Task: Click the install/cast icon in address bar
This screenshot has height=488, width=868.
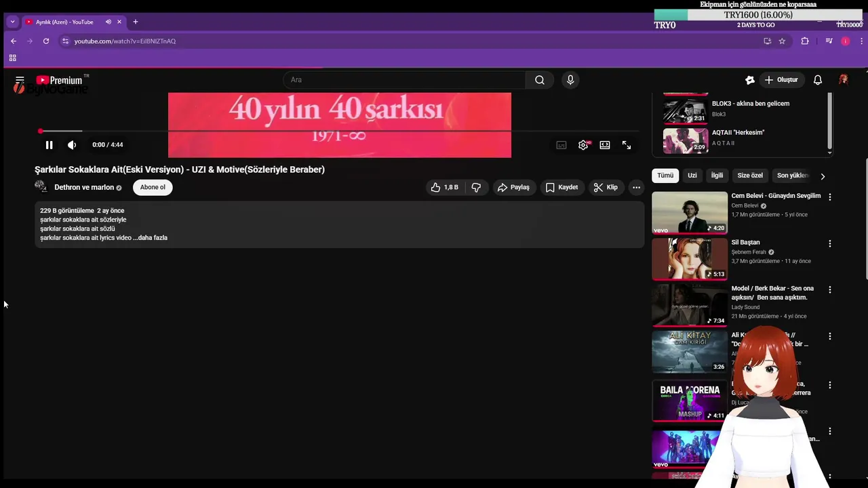Action: pyautogui.click(x=767, y=41)
